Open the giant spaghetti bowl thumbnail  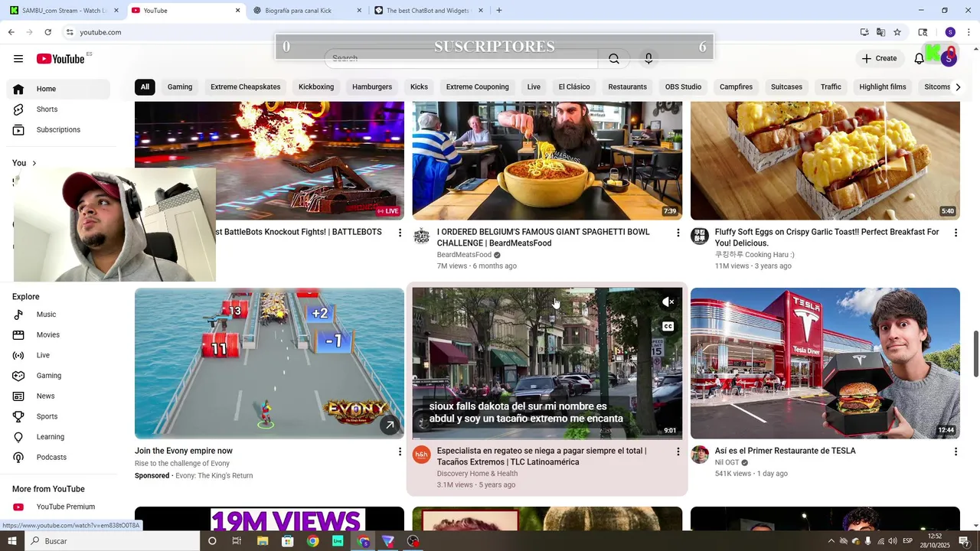click(547, 161)
